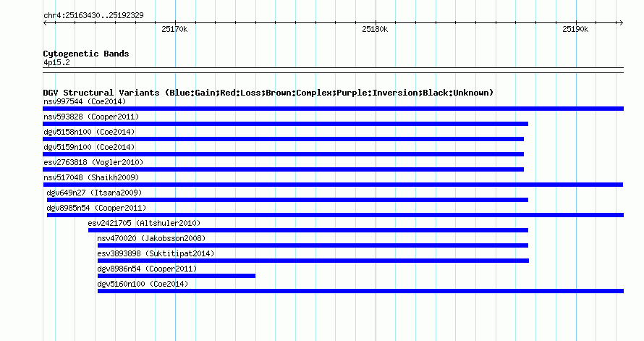Open esv3893898 (Suktitipat2014) variant label

156,253
